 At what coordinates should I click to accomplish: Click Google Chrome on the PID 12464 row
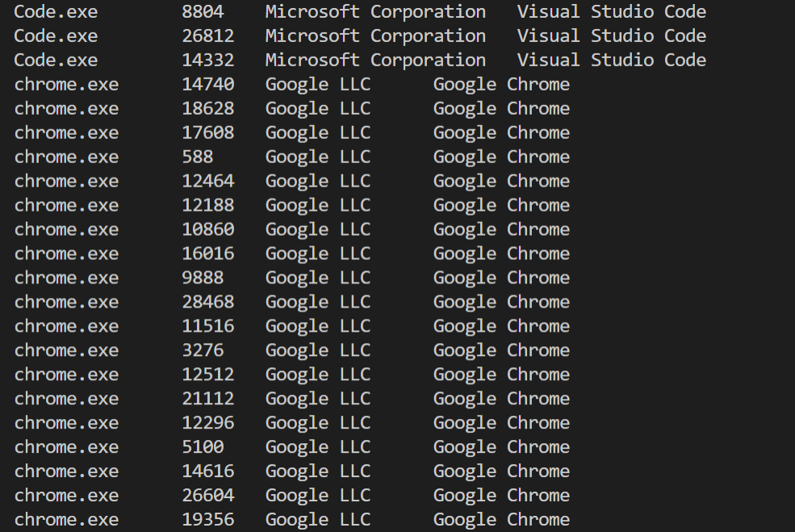point(500,182)
